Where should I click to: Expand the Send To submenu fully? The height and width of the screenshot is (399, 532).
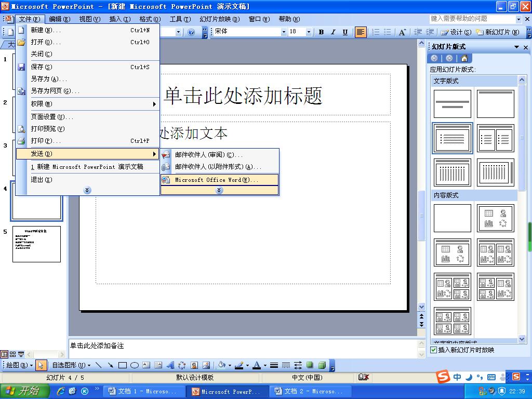pyautogui.click(x=219, y=190)
